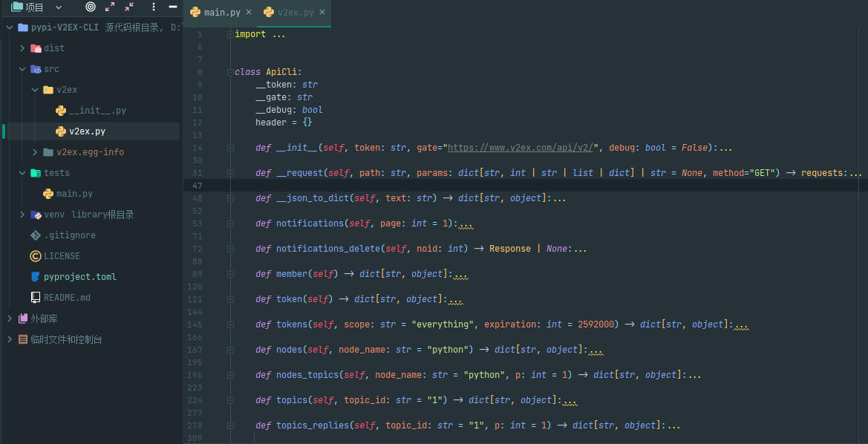Select pyproject.toml file name
This screenshot has height=444, width=868.
point(80,277)
